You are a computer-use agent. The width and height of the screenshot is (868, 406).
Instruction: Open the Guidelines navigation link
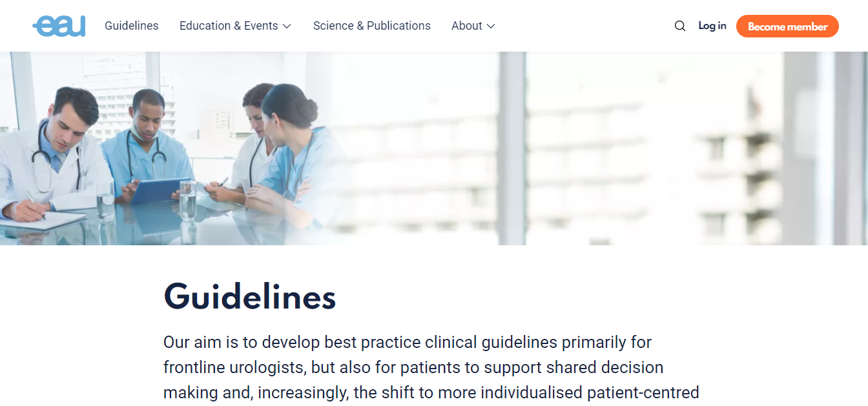pyautogui.click(x=131, y=26)
